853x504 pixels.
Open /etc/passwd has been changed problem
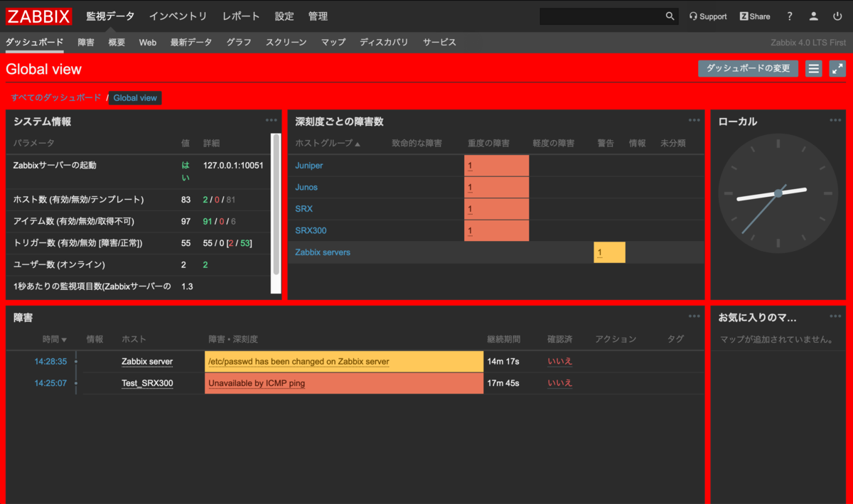click(299, 361)
